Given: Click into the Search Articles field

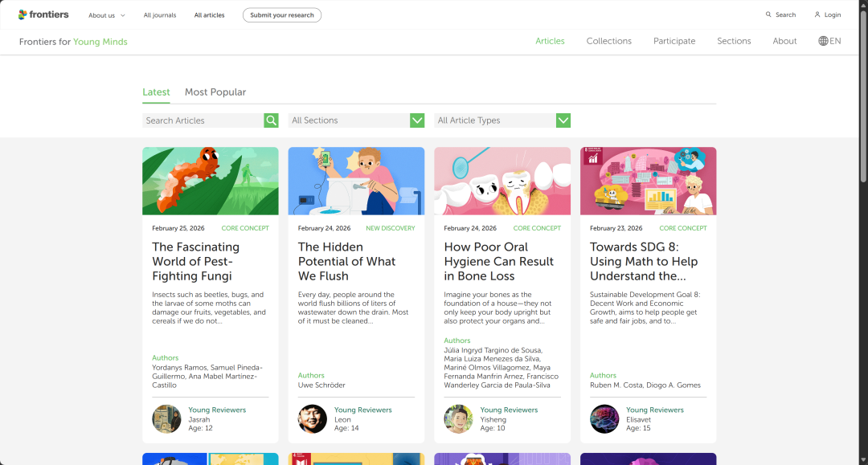Looking at the screenshot, I should point(203,120).
